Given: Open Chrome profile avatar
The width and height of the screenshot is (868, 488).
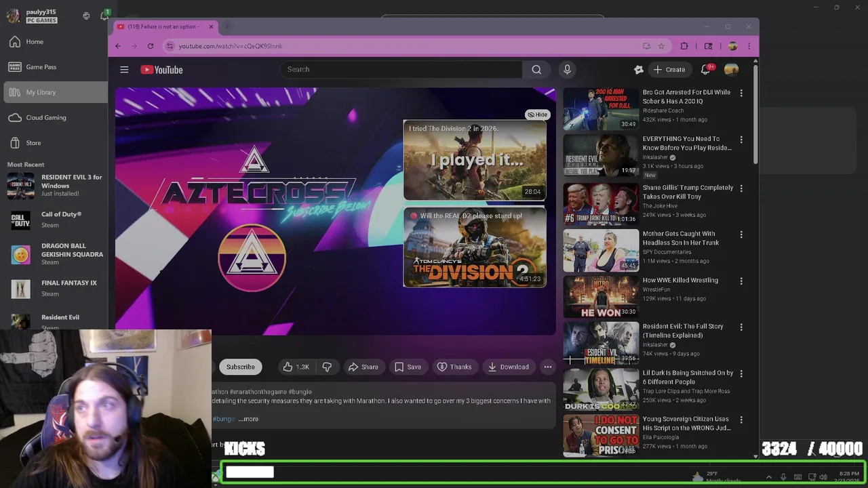Looking at the screenshot, I should pyautogui.click(x=732, y=46).
